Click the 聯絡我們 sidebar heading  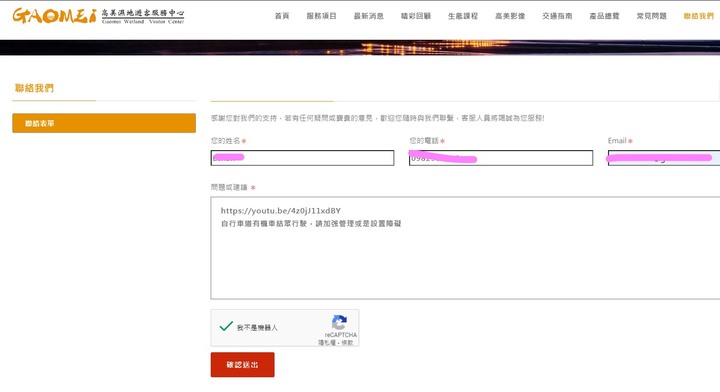click(x=34, y=88)
